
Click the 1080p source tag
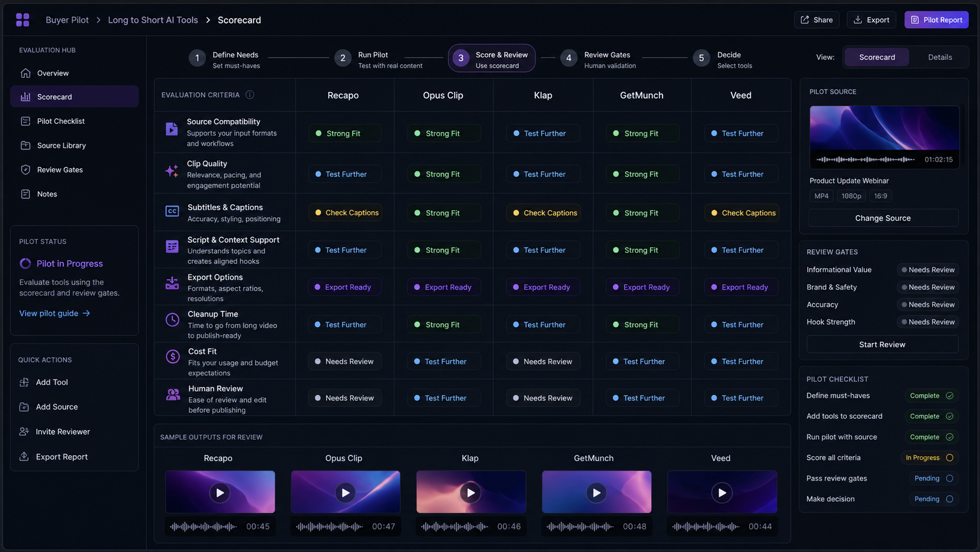pyautogui.click(x=851, y=197)
